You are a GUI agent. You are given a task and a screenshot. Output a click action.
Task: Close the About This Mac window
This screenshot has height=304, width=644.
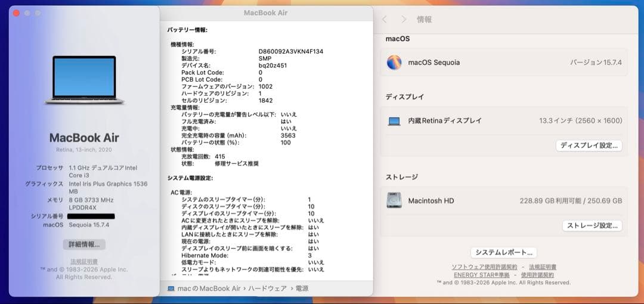17,13
